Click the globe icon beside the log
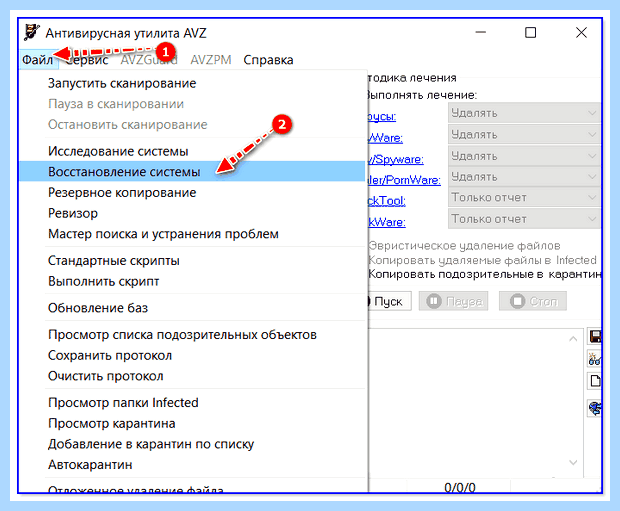 click(595, 408)
